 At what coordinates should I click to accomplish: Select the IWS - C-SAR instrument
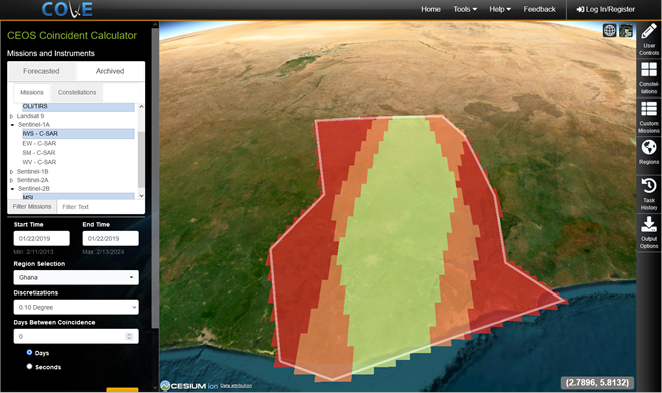pos(78,134)
